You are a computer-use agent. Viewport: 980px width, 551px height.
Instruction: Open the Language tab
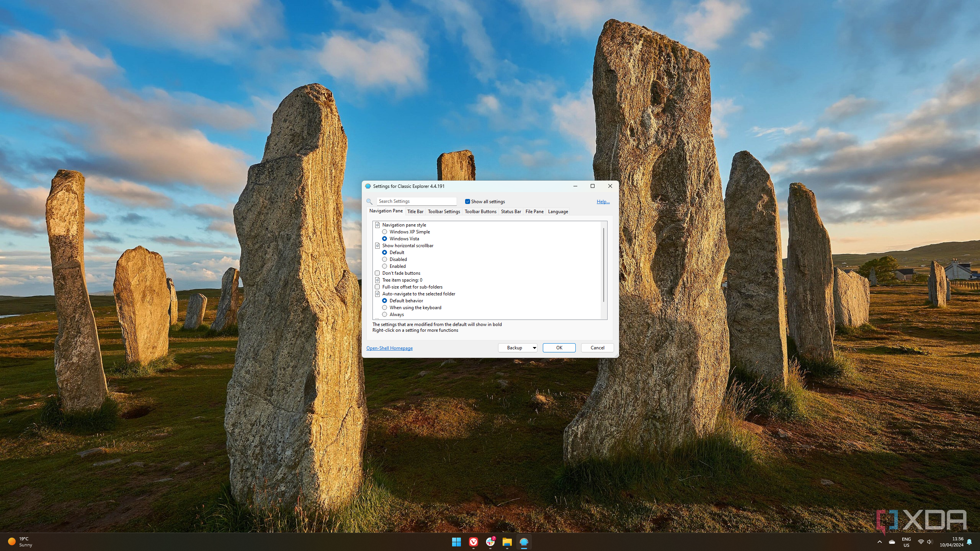[x=558, y=212]
